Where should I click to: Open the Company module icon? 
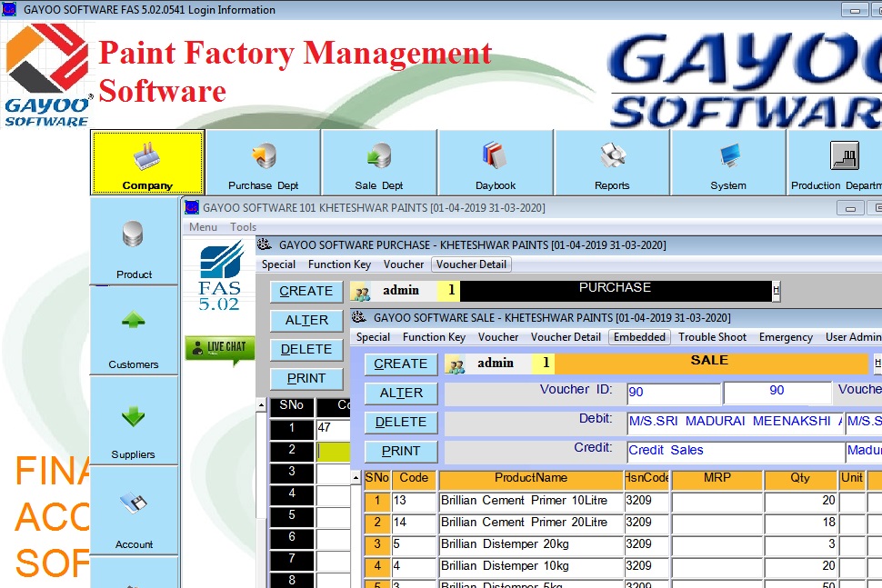[x=147, y=163]
